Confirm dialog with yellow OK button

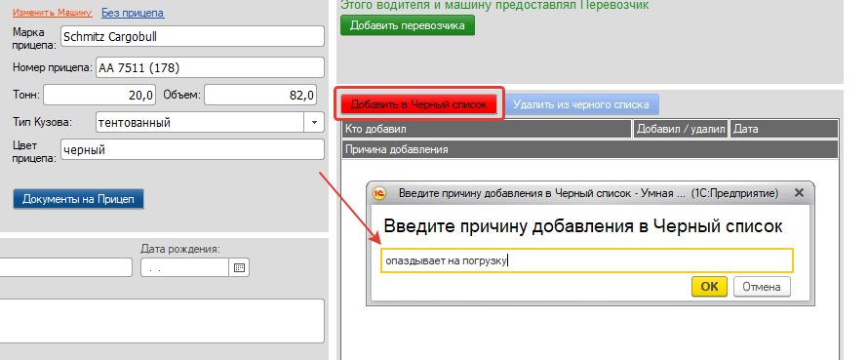pyautogui.click(x=710, y=286)
